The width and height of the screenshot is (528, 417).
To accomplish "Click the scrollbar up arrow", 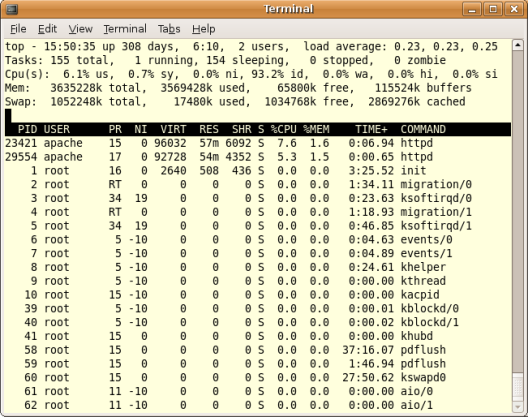I will pyautogui.click(x=518, y=45).
